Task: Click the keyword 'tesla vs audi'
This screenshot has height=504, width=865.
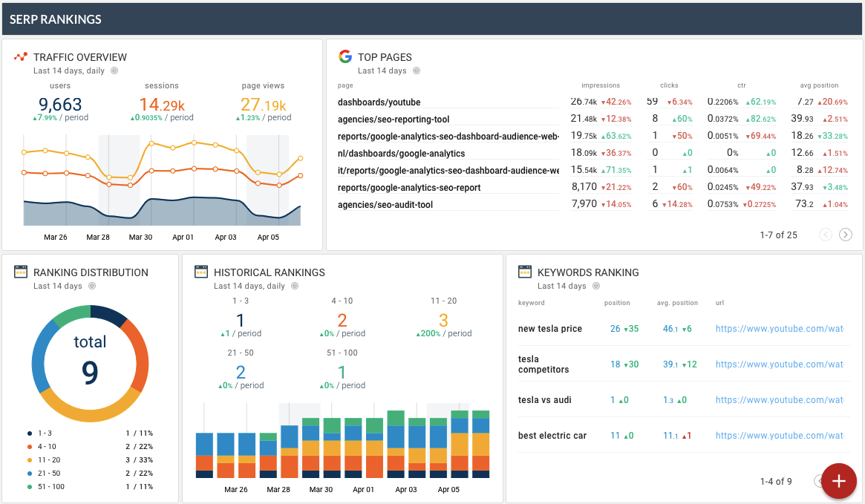Action: (x=544, y=400)
